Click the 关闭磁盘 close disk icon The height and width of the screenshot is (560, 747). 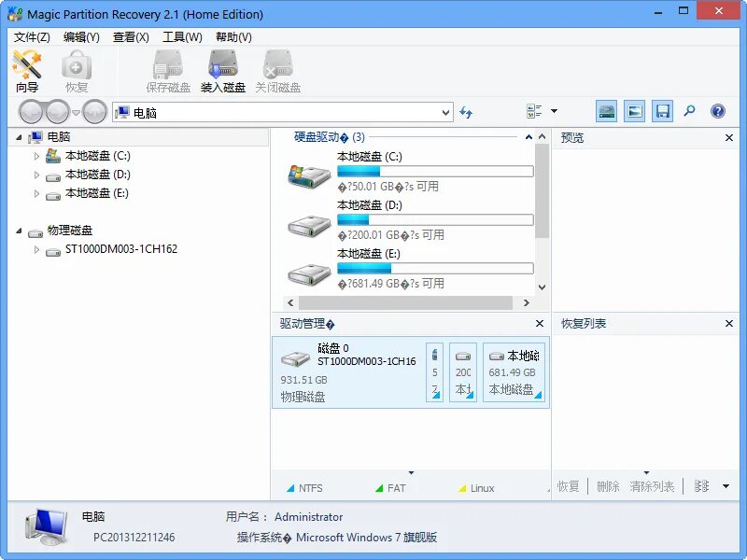[x=277, y=71]
